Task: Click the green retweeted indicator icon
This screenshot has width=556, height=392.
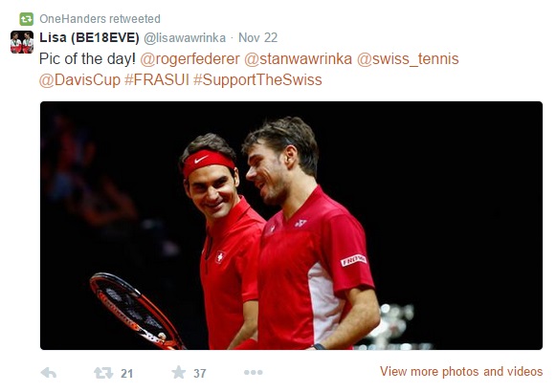Action: (26, 19)
